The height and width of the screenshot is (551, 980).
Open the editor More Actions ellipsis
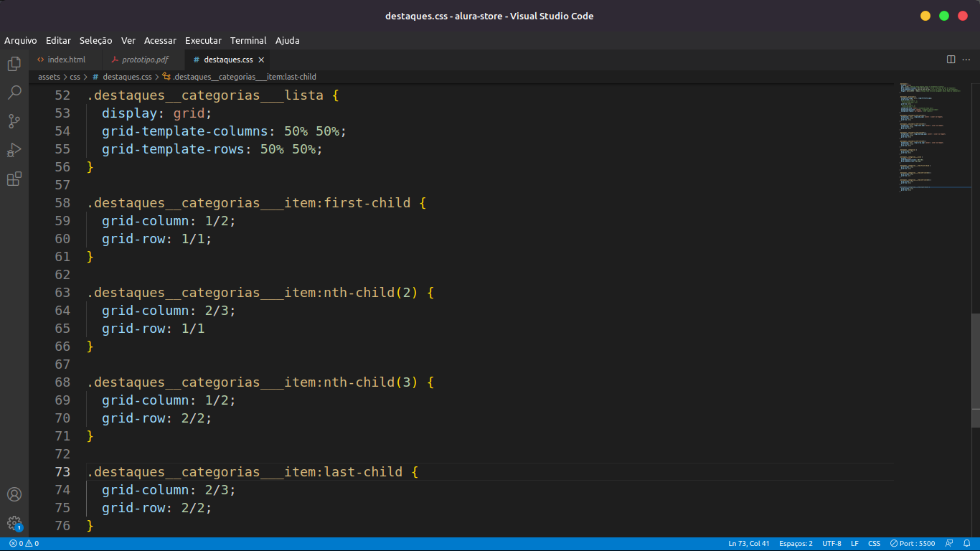pyautogui.click(x=967, y=60)
